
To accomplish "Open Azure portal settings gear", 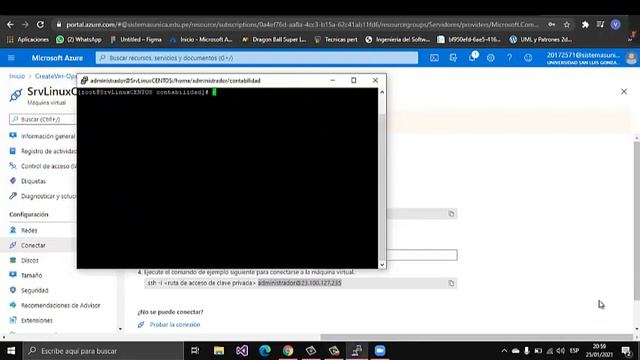I will click(491, 58).
